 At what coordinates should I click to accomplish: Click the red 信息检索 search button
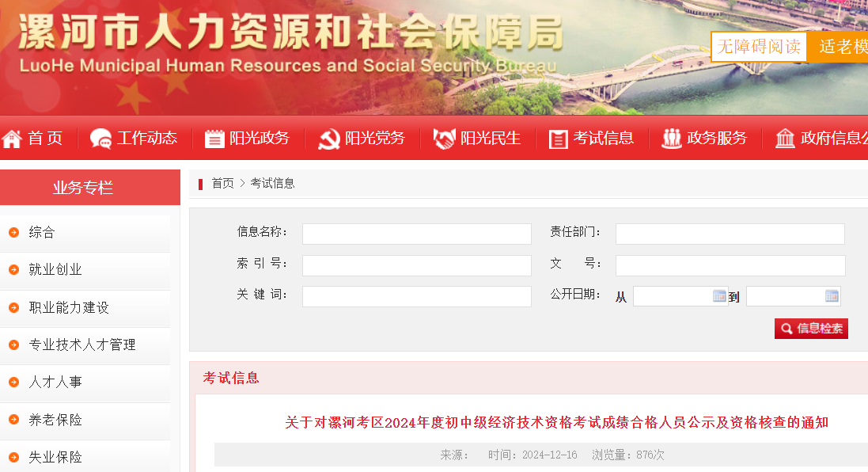click(x=811, y=329)
